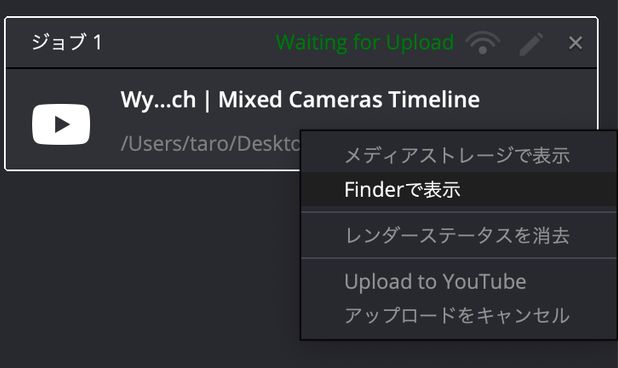The image size is (618, 368).
Task: Click the pencil edit icon for job 1
Action: point(531,44)
